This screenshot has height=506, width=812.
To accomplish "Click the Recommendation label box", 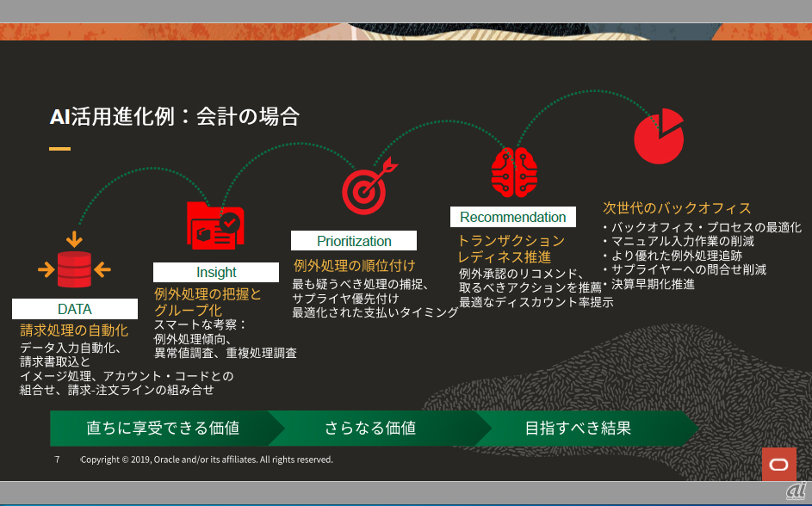I will pyautogui.click(x=513, y=217).
